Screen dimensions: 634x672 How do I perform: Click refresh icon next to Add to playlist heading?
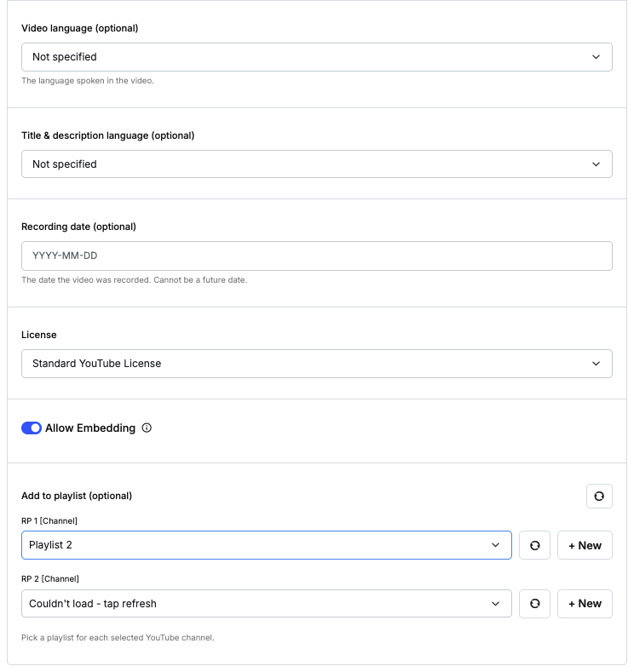click(599, 497)
